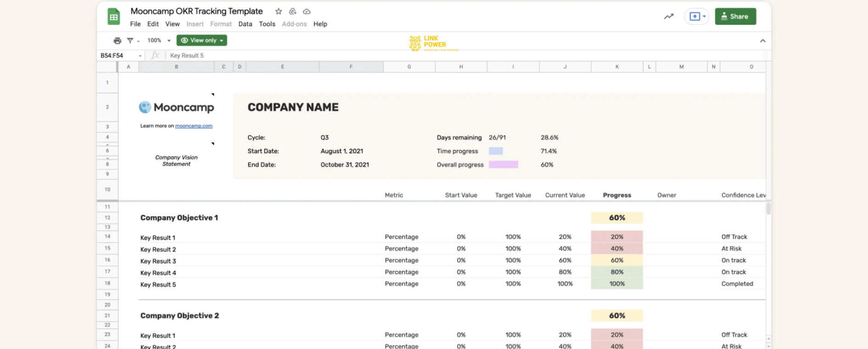Viewport: 868px width, 349px height.
Task: Click Company Objective 1 progress 60% cell
Action: pos(617,218)
